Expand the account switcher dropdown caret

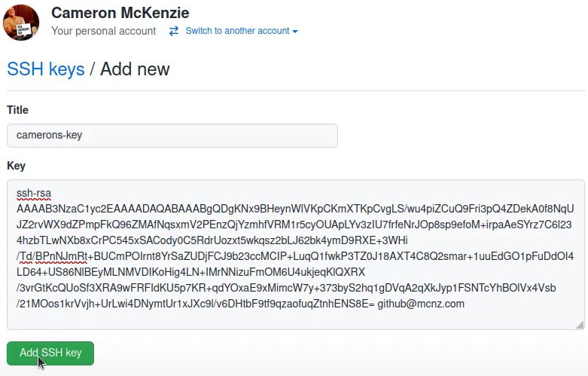pyautogui.click(x=295, y=32)
